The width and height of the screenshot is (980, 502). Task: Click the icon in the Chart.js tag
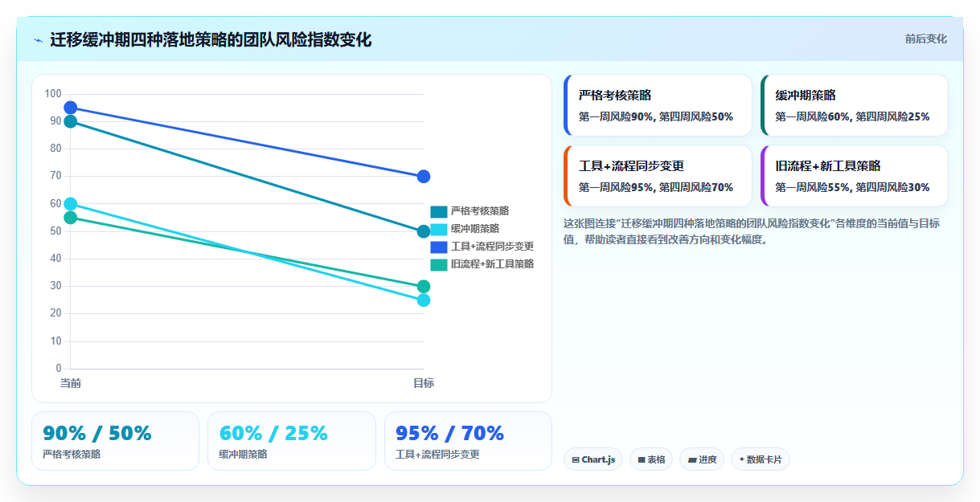tap(576, 460)
